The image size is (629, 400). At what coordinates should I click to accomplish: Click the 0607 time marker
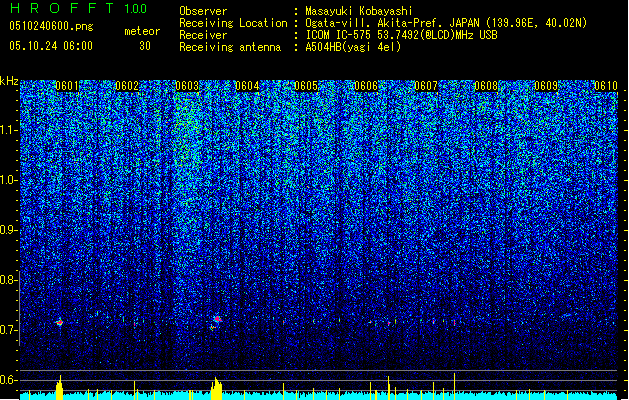click(x=426, y=86)
